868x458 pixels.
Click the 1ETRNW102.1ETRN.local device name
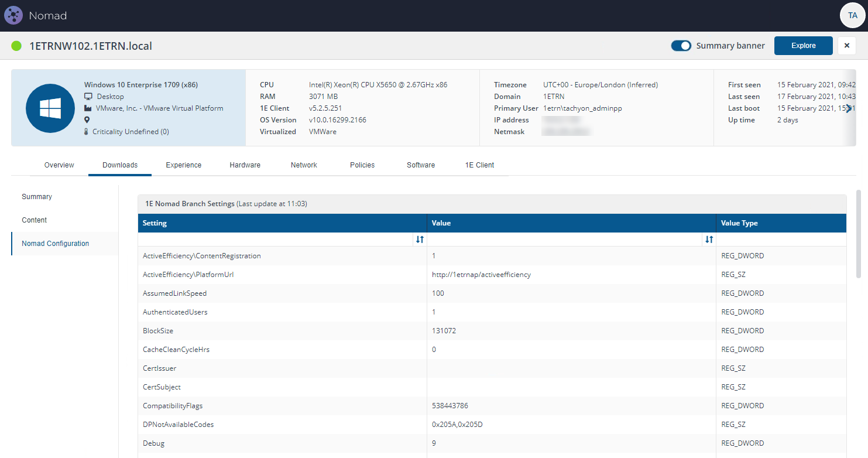(91, 46)
